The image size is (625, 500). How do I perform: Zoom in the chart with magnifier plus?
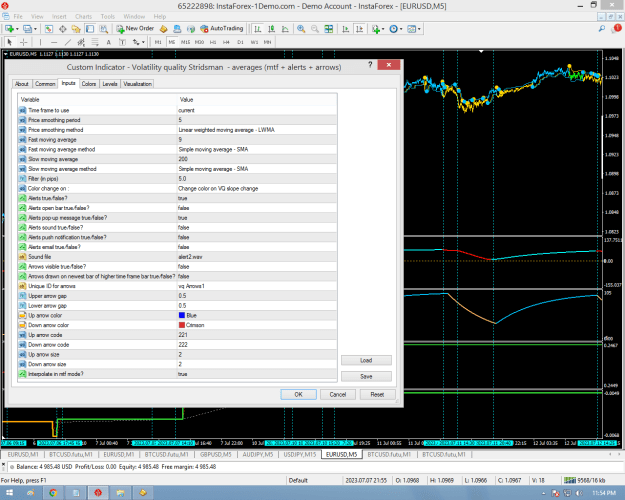coord(301,29)
